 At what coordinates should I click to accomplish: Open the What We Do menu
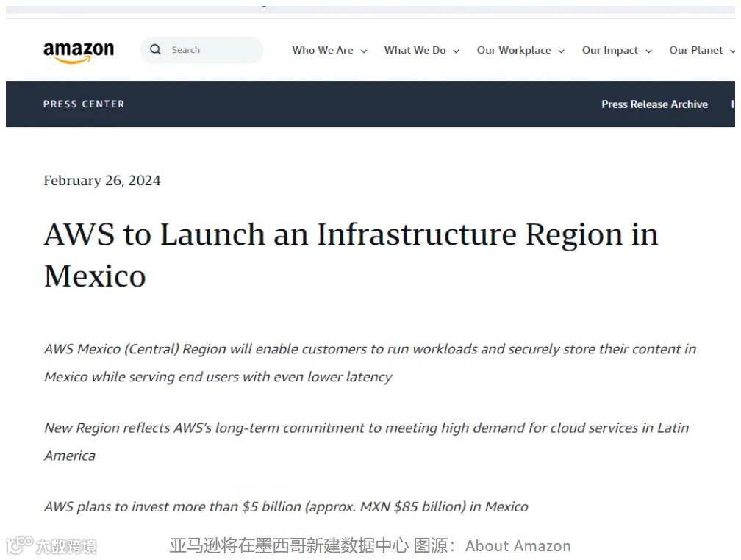point(415,50)
